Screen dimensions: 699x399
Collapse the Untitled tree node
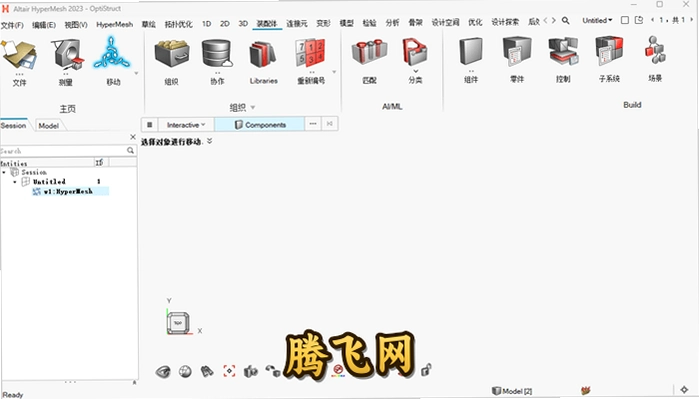[x=15, y=182]
